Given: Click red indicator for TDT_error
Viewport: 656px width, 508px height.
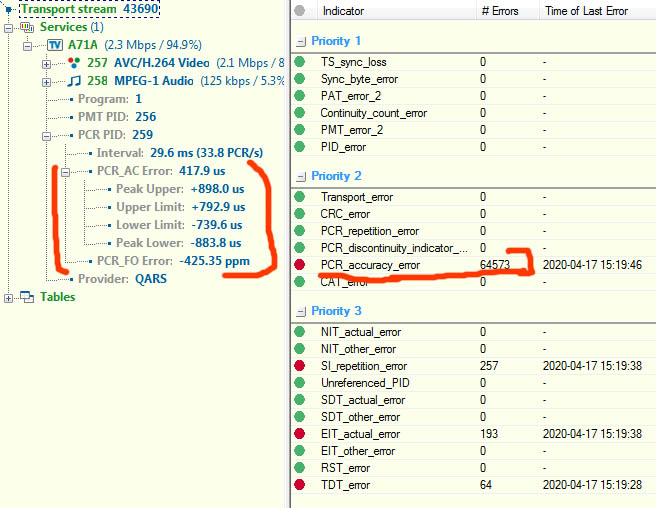Looking at the screenshot, I should coord(300,485).
